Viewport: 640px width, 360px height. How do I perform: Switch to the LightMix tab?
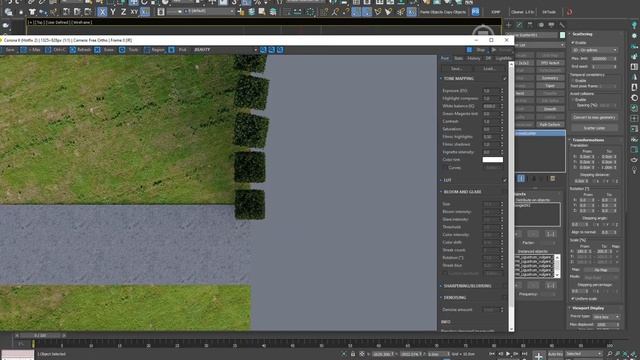coord(503,58)
